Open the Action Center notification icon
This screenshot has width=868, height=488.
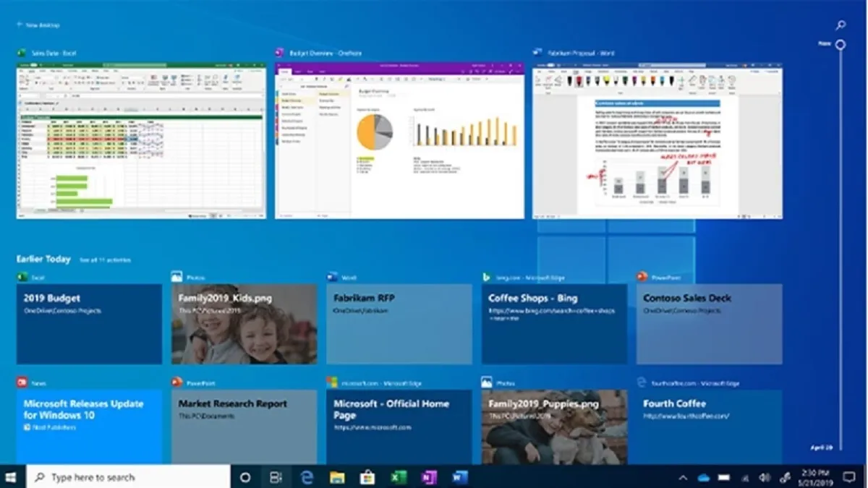point(849,477)
